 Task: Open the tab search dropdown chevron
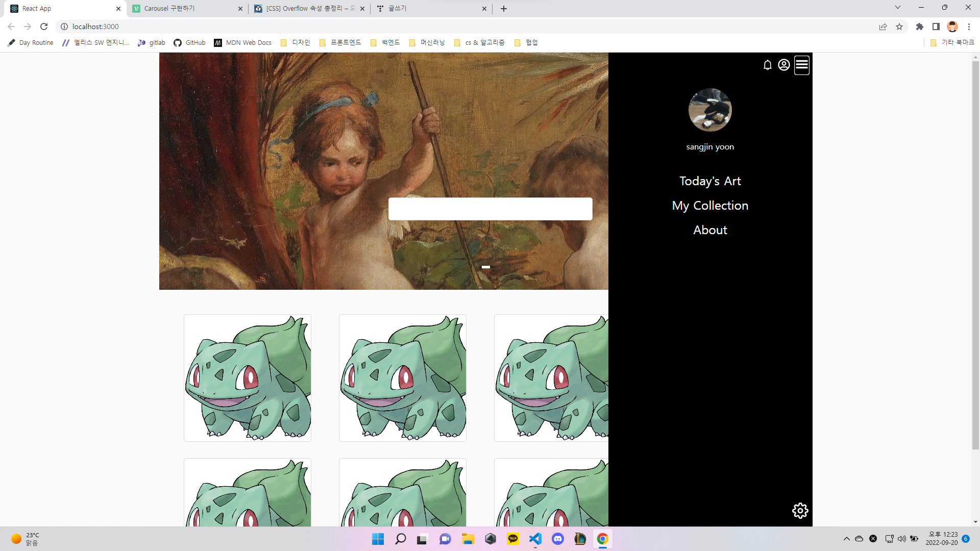(x=898, y=7)
